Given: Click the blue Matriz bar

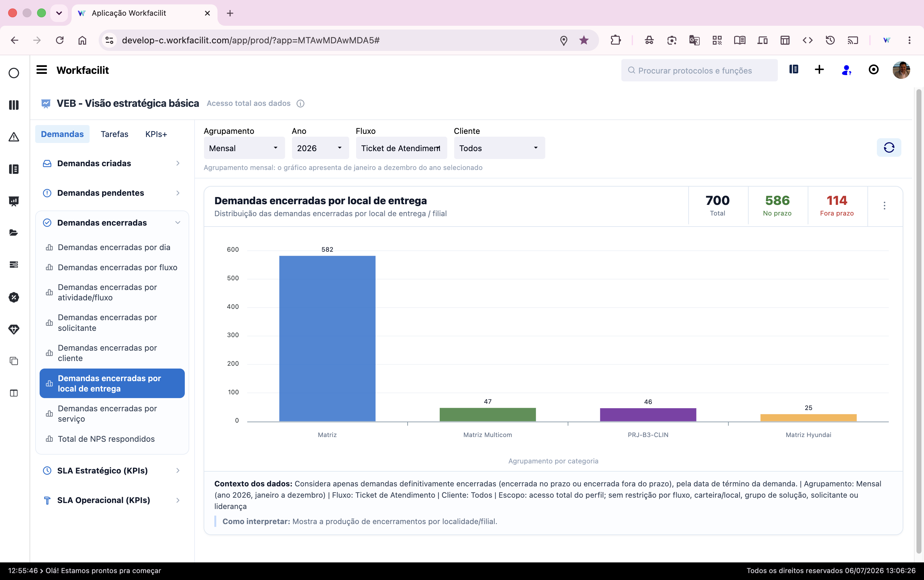Looking at the screenshot, I should (x=327, y=339).
